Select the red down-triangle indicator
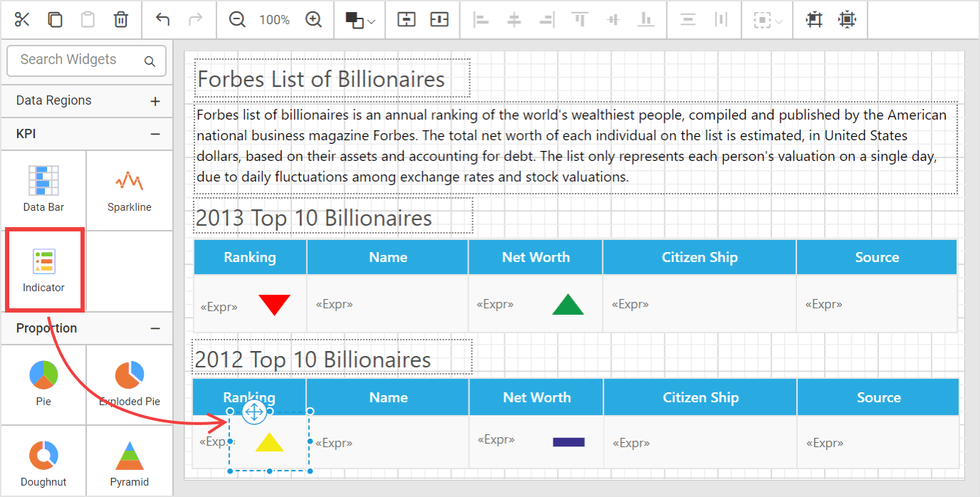 274,305
